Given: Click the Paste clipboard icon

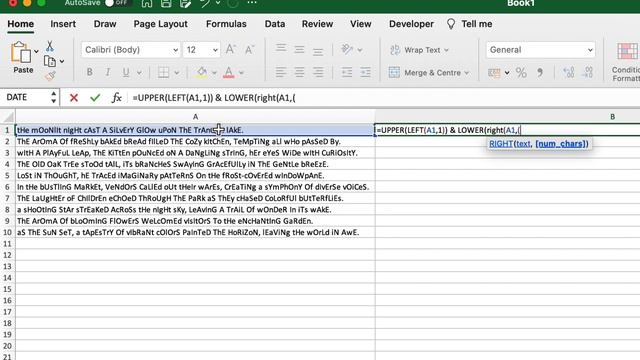Looking at the screenshot, I should pyautogui.click(x=21, y=52).
